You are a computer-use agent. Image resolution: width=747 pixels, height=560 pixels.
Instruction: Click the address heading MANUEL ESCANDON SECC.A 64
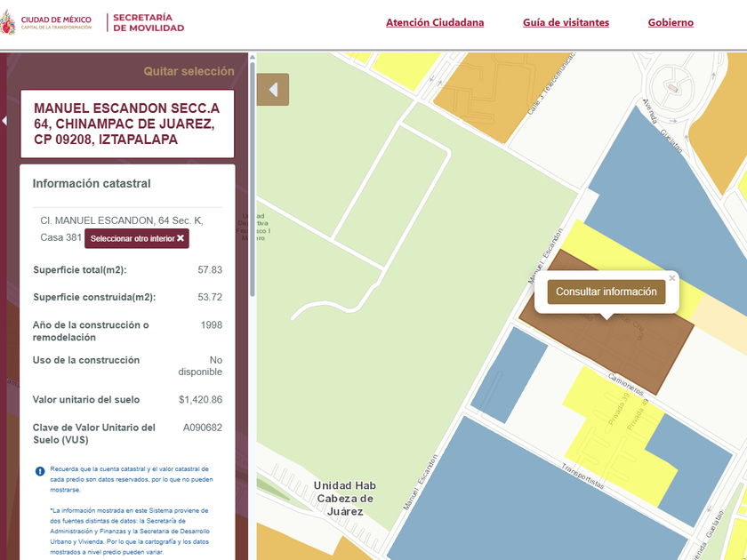coord(126,124)
